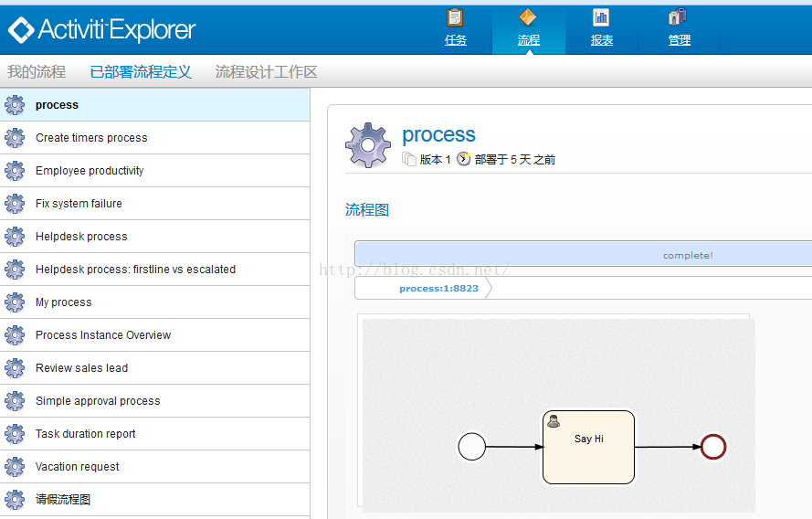Open the 任务 clipboard icon
The height and width of the screenshot is (519, 812).
point(455,17)
